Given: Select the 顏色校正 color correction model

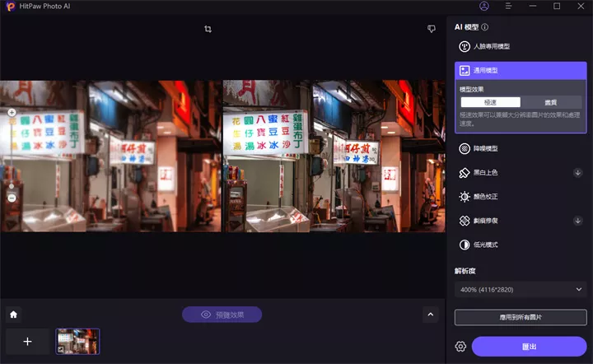Looking at the screenshot, I should coord(521,197).
